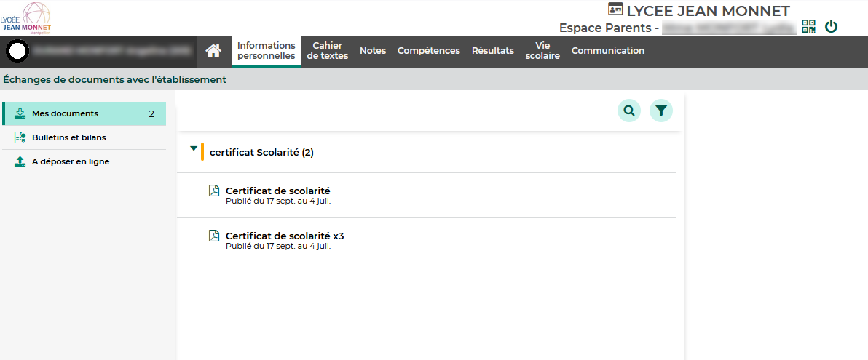Open the QR code icon
The image size is (868, 360).
(808, 27)
